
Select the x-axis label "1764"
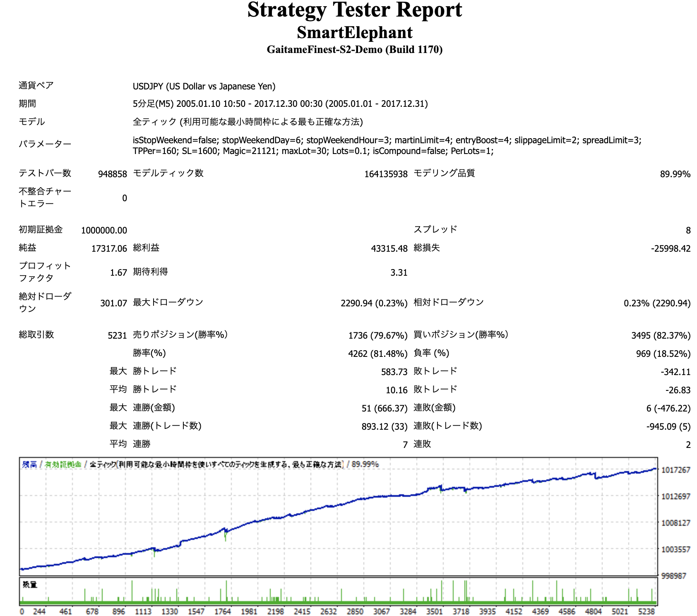223,611
